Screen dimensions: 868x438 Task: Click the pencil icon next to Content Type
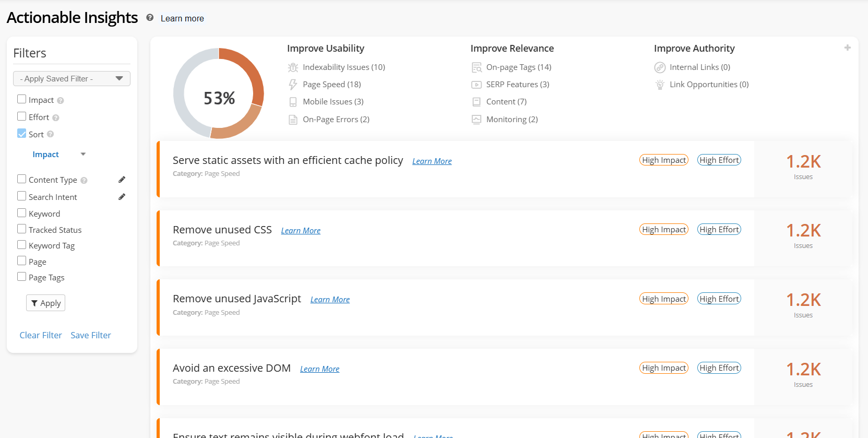click(122, 180)
